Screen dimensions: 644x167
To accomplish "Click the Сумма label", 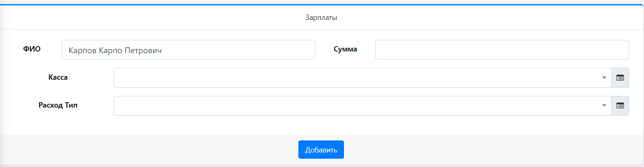I will (x=345, y=49).
